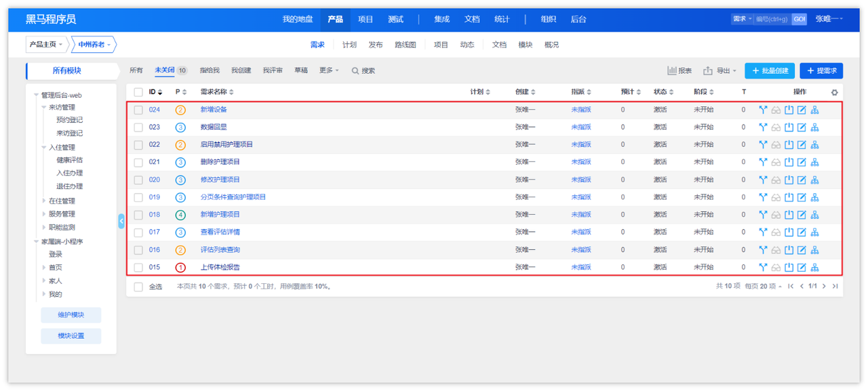
Task: Go to the last page of results
Action: 835,287
